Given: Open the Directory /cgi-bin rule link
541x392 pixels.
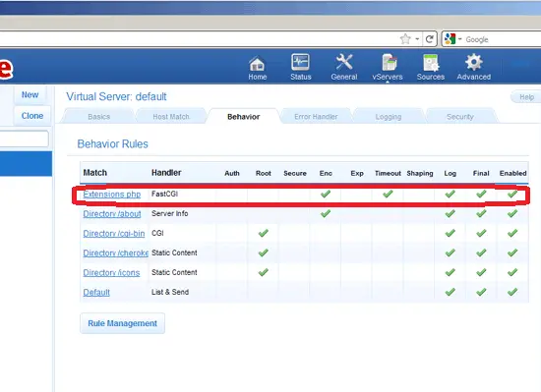Looking at the screenshot, I should point(114,234).
